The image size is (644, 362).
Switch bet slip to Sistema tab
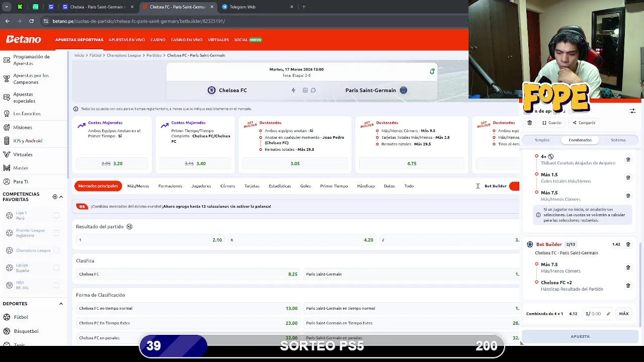pyautogui.click(x=618, y=140)
